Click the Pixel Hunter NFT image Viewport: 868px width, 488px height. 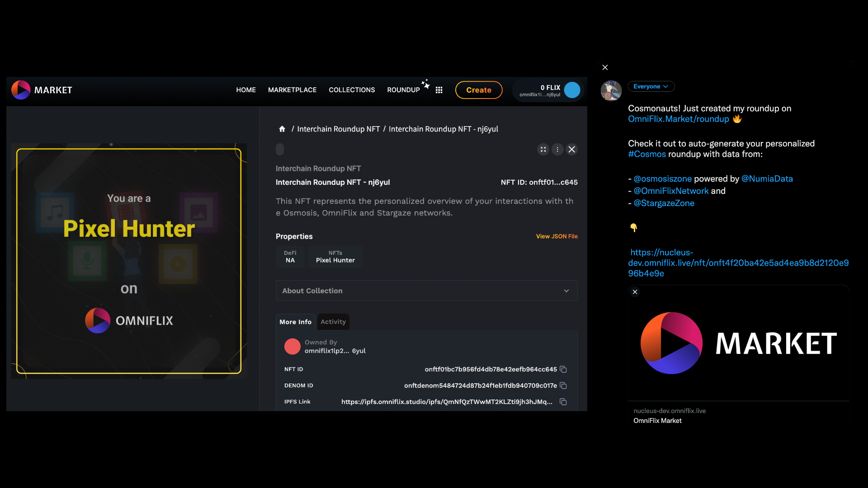(129, 261)
